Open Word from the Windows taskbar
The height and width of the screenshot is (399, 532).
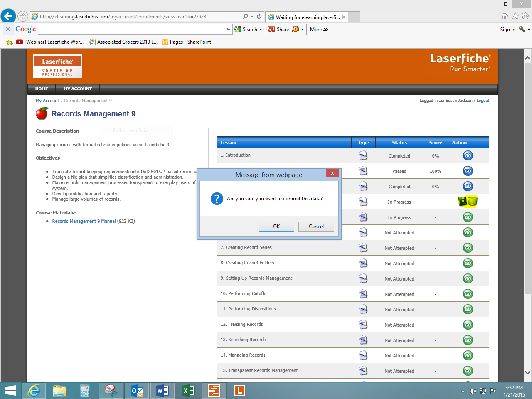pyautogui.click(x=162, y=391)
